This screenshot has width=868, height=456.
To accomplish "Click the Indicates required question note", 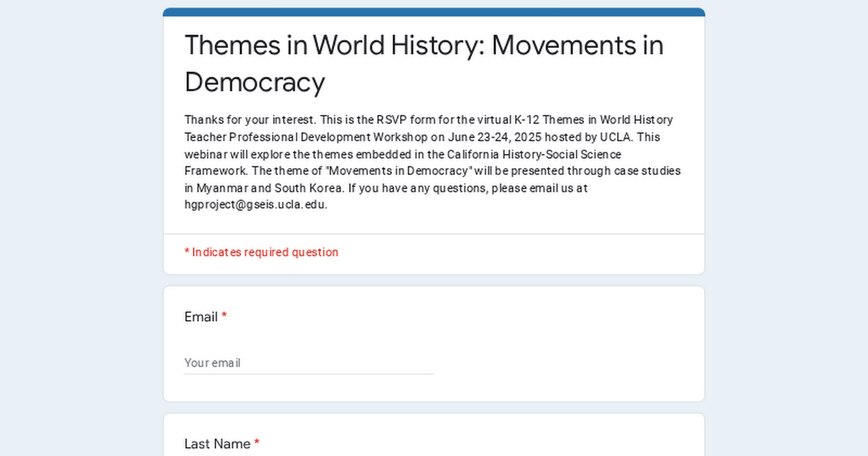I will 261,252.
